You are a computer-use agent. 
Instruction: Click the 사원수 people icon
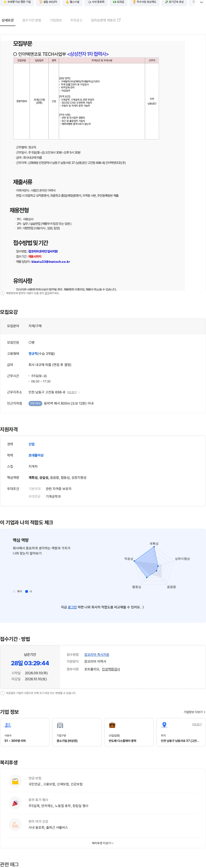pos(8,725)
